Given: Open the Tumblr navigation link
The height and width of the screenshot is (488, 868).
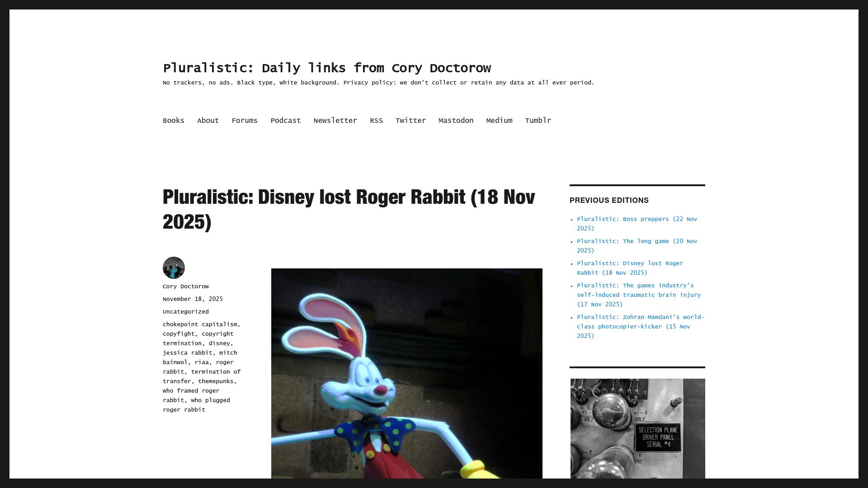Looking at the screenshot, I should point(538,121).
